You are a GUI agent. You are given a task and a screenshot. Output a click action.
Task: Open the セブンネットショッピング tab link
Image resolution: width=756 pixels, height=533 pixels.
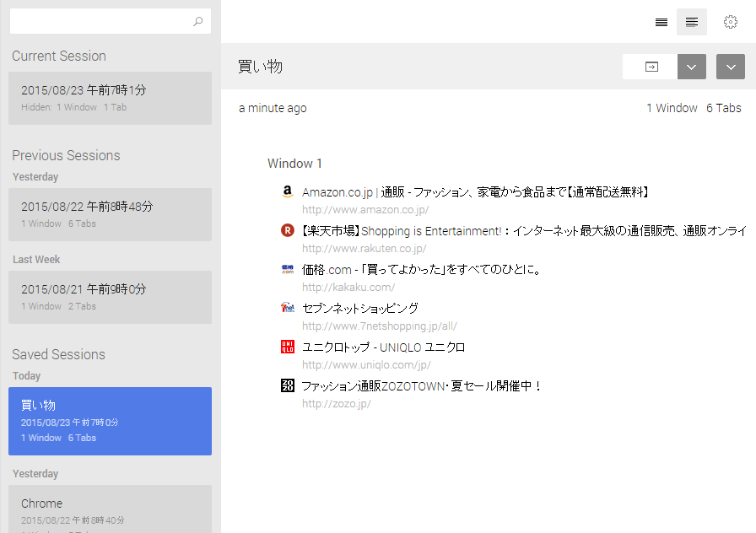pyautogui.click(x=360, y=309)
